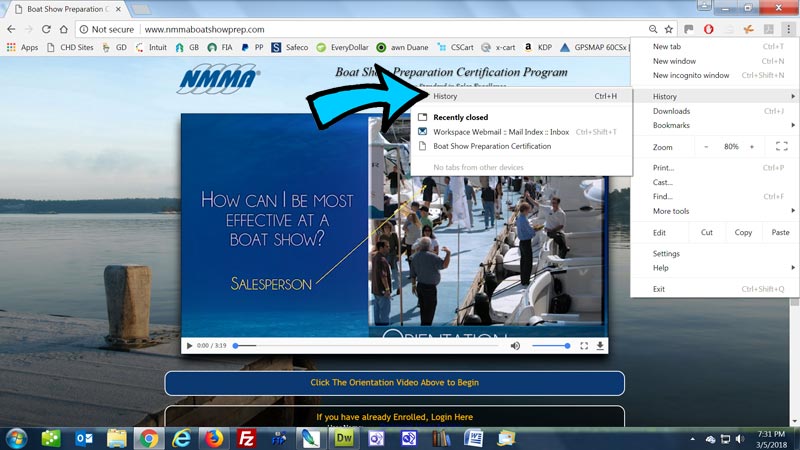Click Copy in the Edit row

743,232
